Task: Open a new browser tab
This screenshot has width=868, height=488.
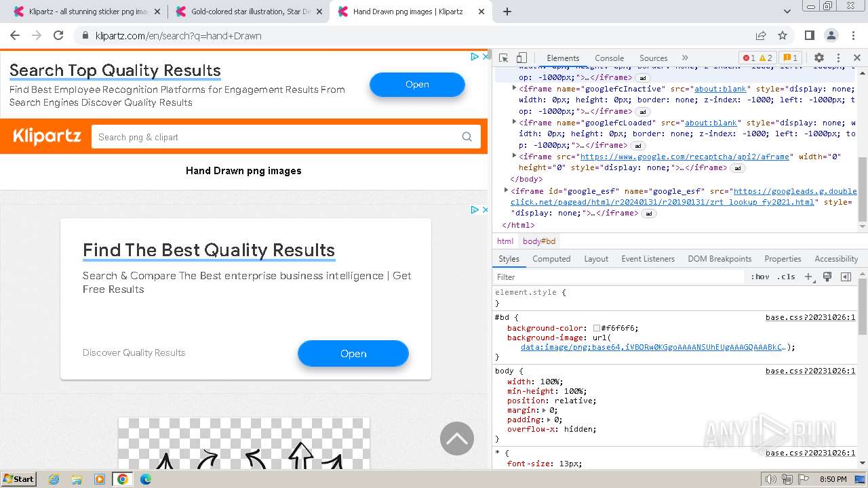Action: (x=507, y=12)
